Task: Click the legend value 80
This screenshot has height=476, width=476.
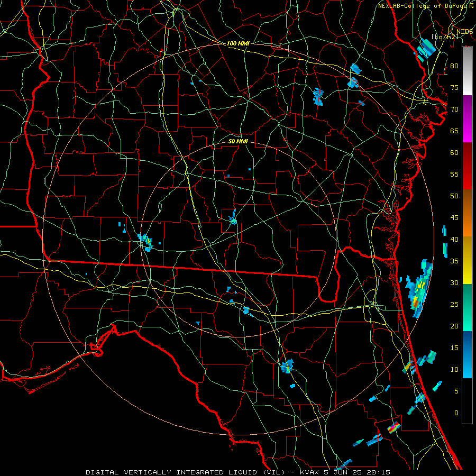Action: [x=454, y=66]
